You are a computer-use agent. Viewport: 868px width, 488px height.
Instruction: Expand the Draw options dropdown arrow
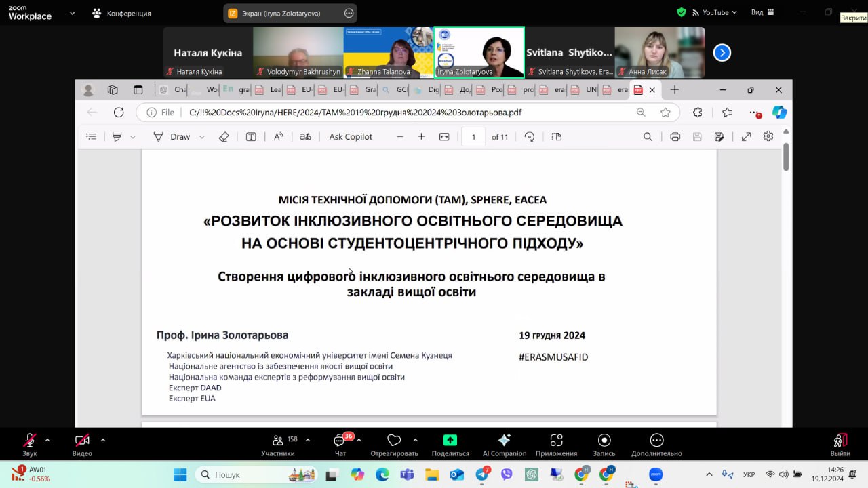[201, 137]
